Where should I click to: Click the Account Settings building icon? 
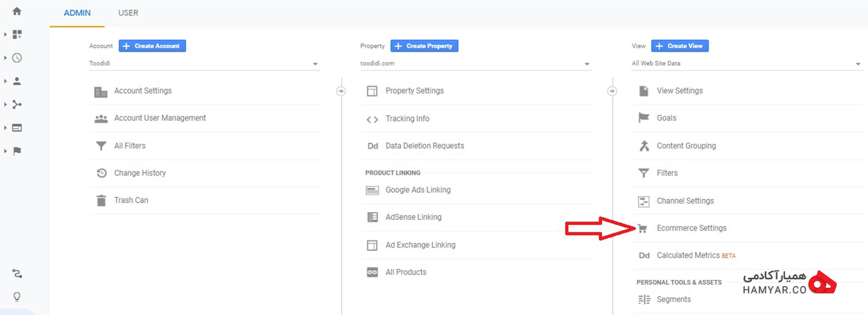101,92
